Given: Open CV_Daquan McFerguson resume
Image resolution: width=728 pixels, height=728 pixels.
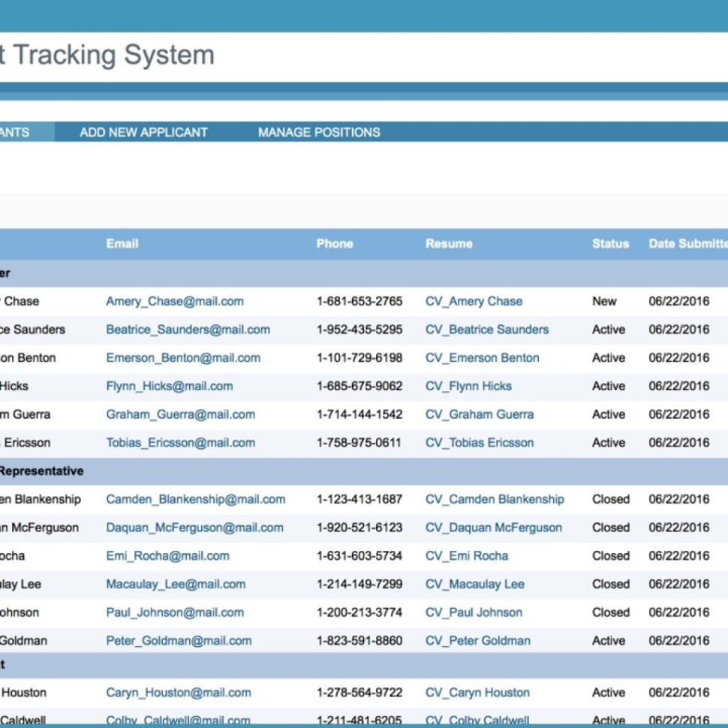Looking at the screenshot, I should (x=493, y=528).
